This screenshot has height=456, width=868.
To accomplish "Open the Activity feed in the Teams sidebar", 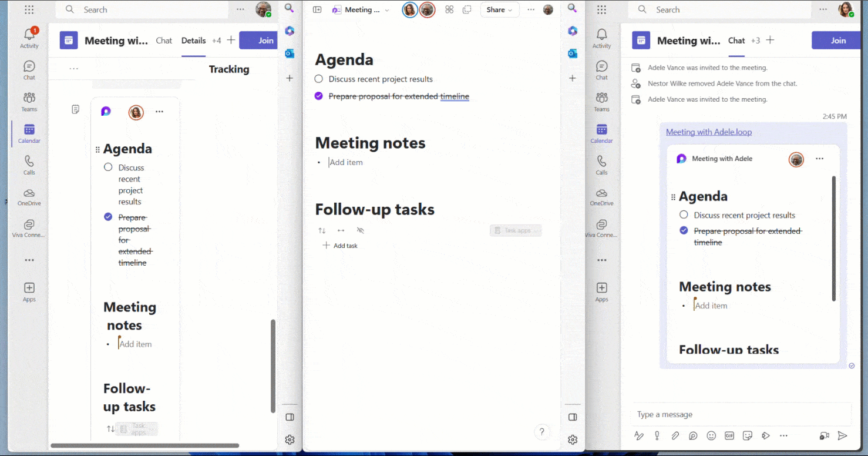I will [28, 35].
